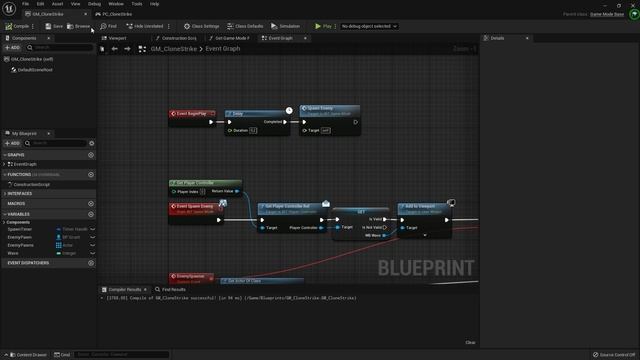This screenshot has width=640, height=360.
Task: Collapse the Graphs section
Action: 5,155
